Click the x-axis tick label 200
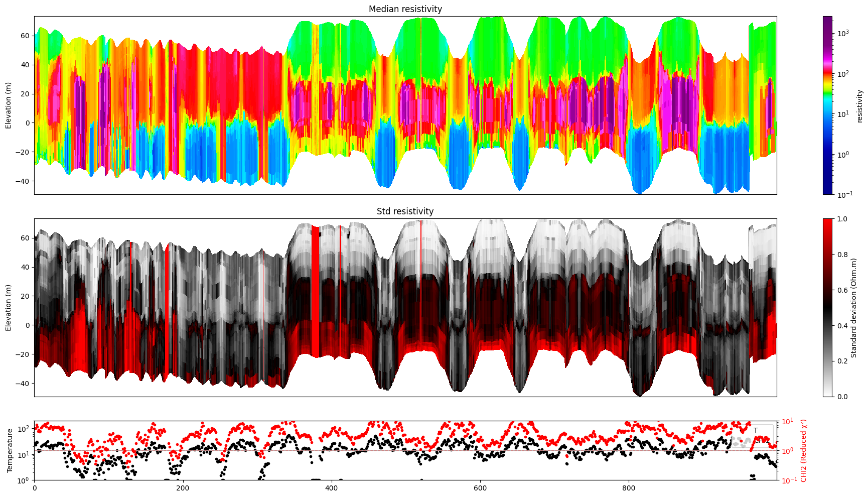The image size is (868, 497). click(183, 487)
